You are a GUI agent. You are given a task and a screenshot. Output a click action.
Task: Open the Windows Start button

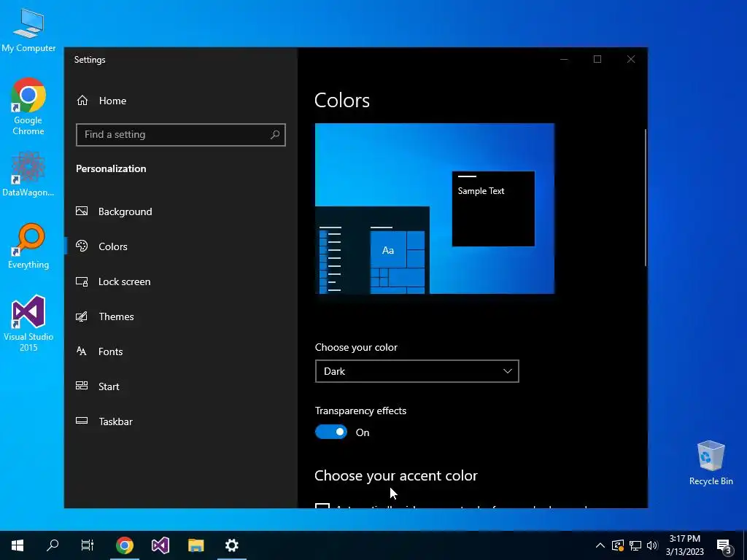(18, 545)
